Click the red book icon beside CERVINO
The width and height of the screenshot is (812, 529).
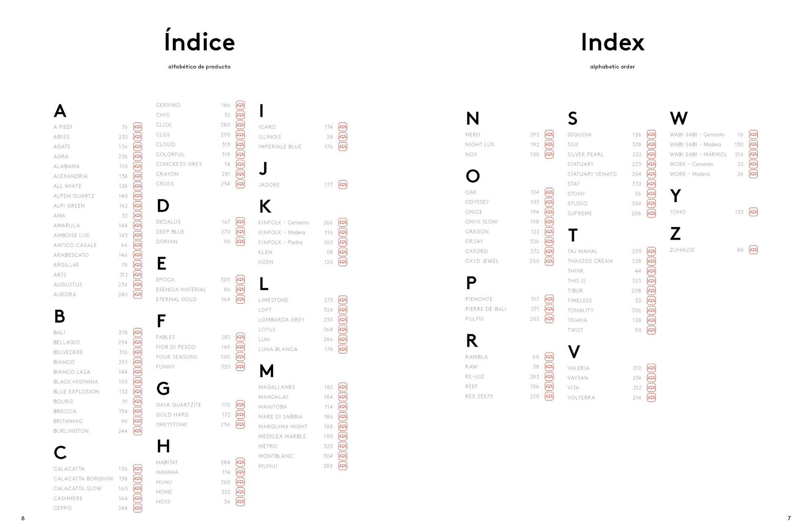[x=240, y=105]
